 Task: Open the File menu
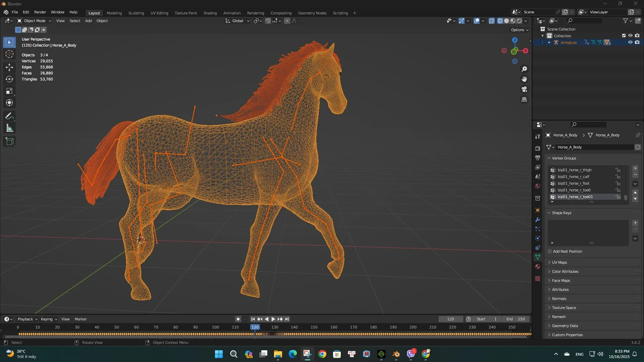(x=15, y=12)
